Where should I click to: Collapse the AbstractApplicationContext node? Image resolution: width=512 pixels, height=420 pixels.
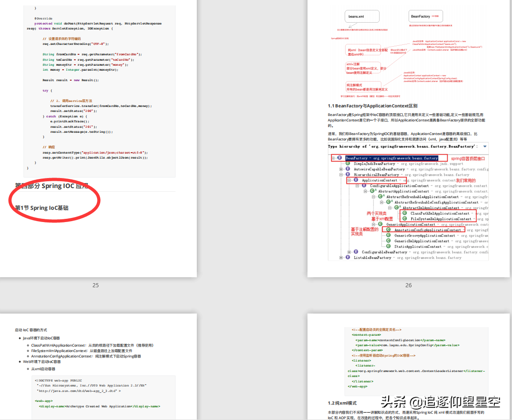(x=366, y=191)
